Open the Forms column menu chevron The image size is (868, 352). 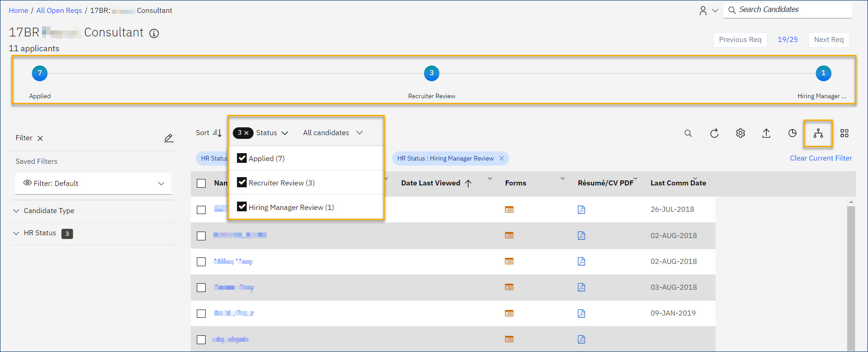563,179
